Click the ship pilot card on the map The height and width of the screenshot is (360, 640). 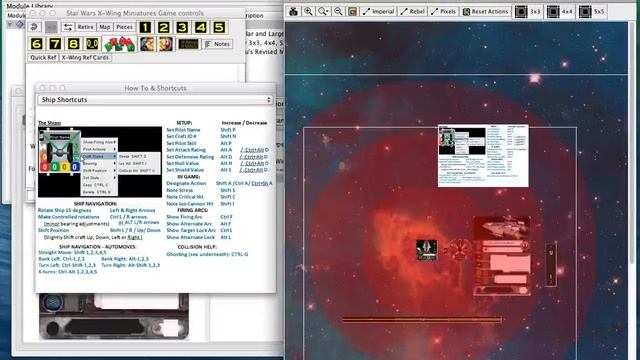(502, 256)
